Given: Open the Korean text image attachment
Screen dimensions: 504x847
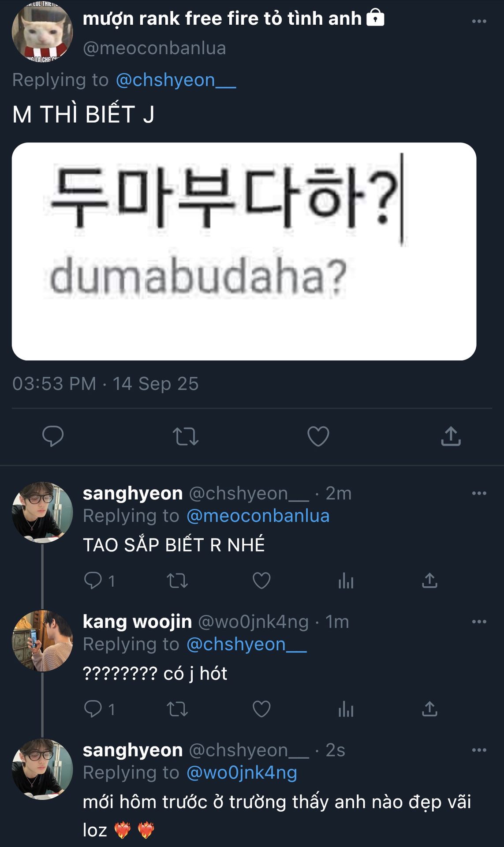Looking at the screenshot, I should (x=244, y=251).
